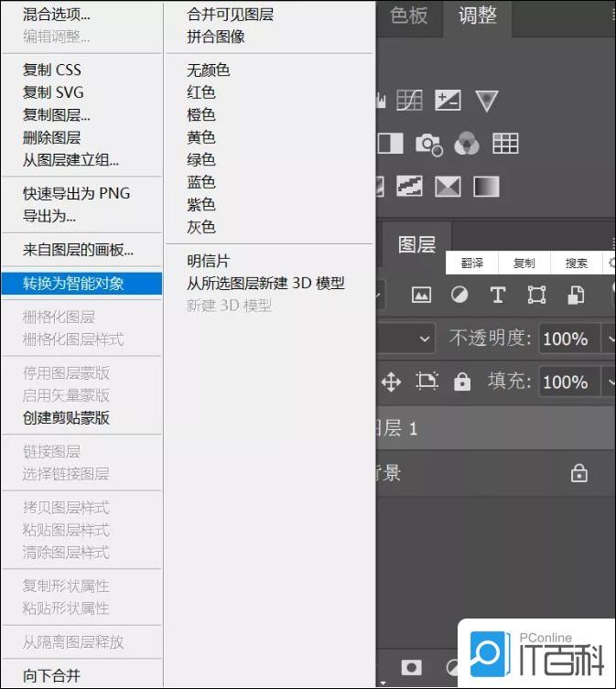Filter layers by shape layers icon
The image size is (616, 689).
(536, 295)
